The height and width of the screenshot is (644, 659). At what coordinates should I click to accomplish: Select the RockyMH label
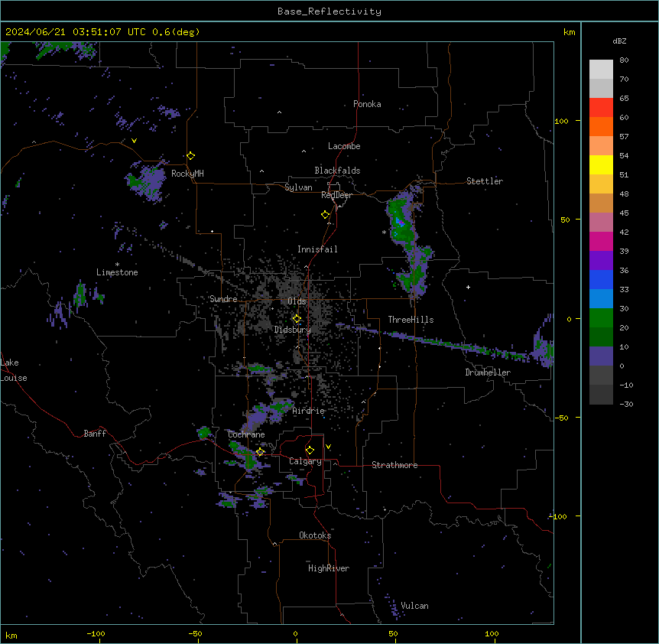(x=187, y=174)
